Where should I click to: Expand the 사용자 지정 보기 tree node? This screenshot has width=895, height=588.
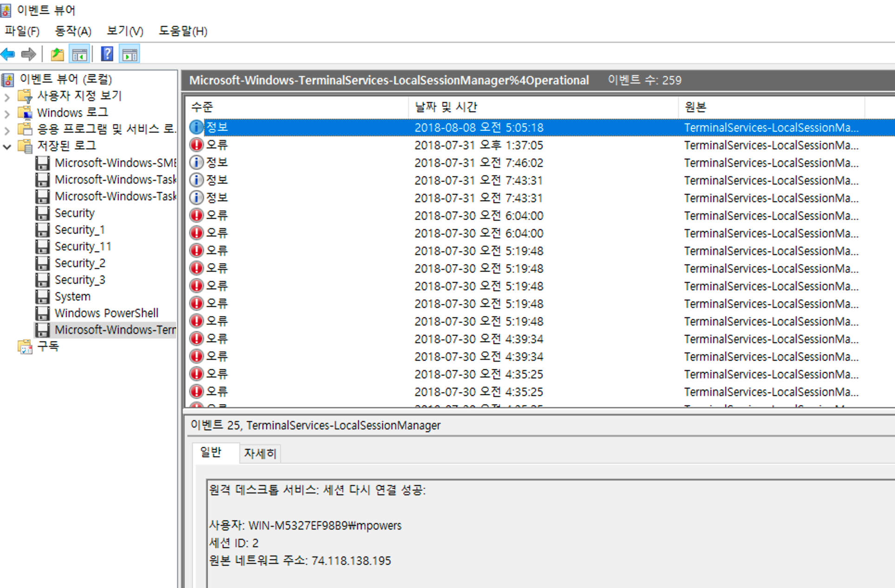(x=7, y=97)
